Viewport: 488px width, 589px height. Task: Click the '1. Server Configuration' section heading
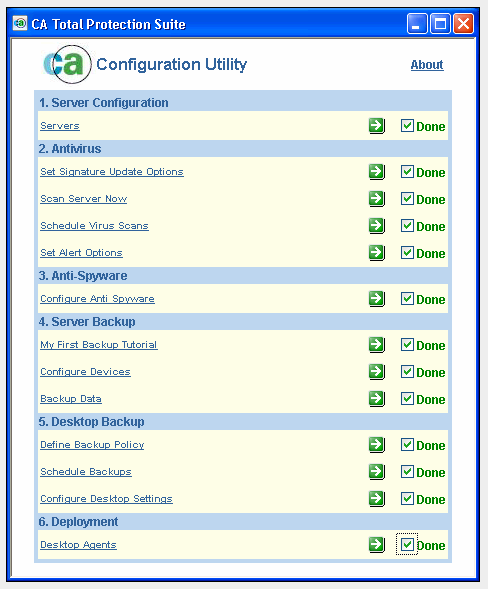point(103,103)
